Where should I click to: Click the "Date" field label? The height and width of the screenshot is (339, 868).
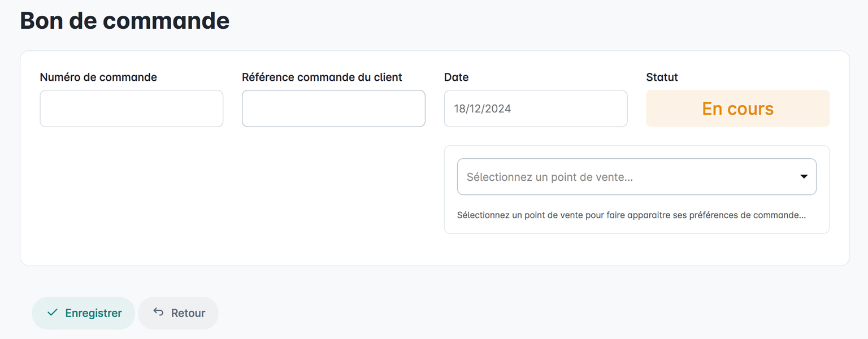[456, 77]
